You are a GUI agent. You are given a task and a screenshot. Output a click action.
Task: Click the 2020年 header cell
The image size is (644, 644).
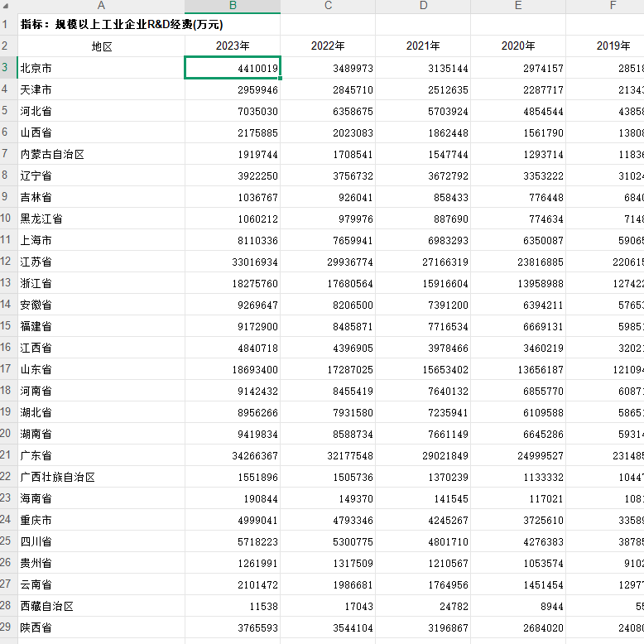pos(518,46)
